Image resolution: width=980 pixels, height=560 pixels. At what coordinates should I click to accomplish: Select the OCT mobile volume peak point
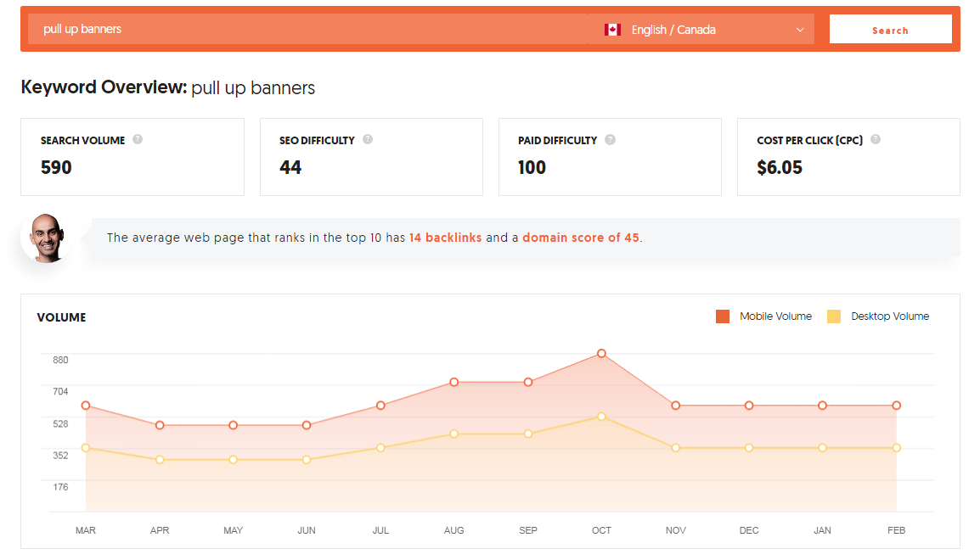601,353
